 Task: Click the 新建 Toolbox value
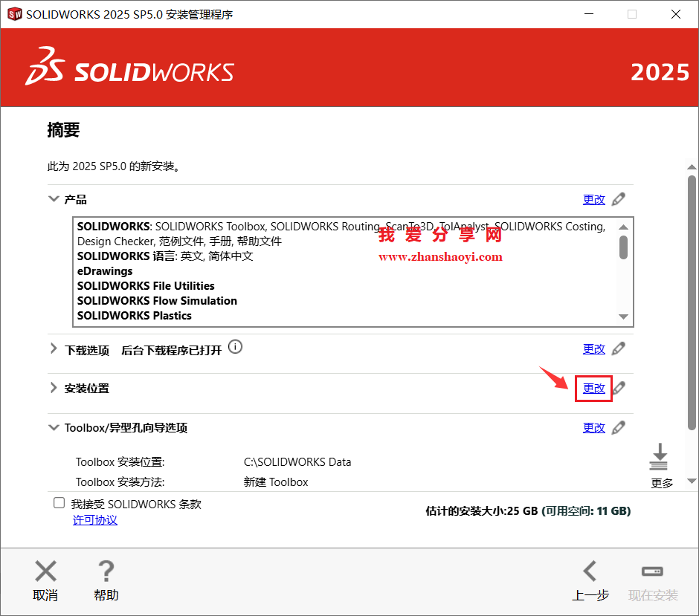pyautogui.click(x=276, y=482)
